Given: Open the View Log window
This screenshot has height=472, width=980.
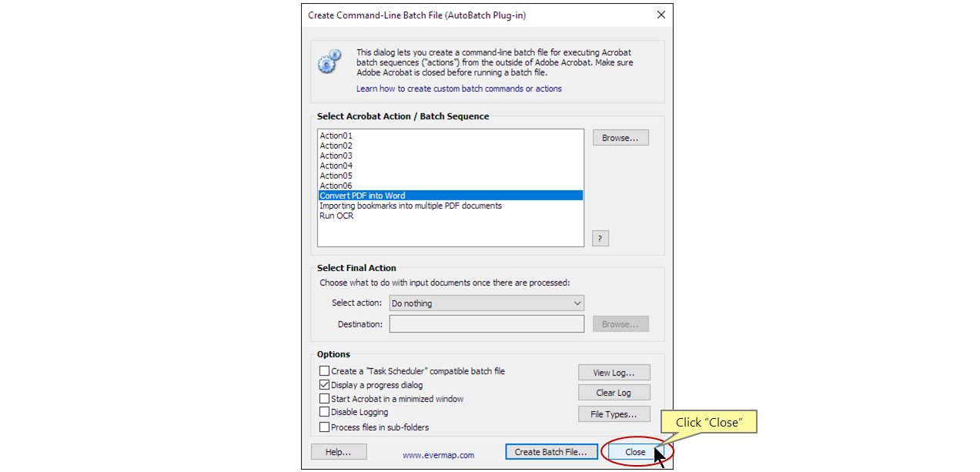Looking at the screenshot, I should point(614,372).
